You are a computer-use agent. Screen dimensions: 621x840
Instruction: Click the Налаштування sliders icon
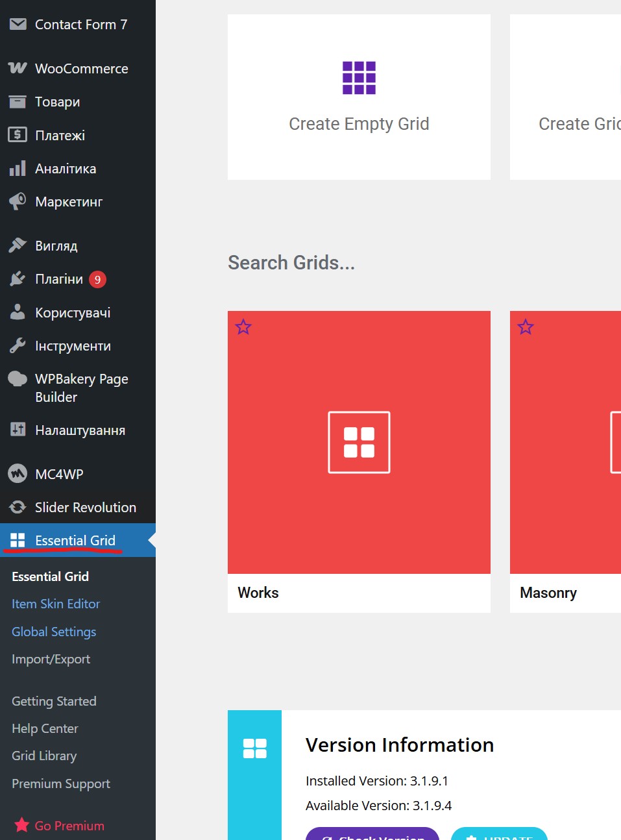click(18, 430)
